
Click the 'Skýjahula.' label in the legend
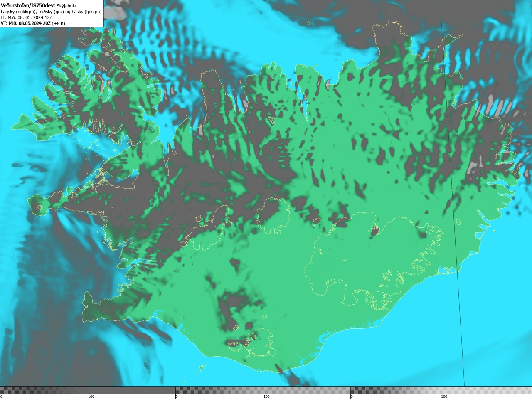click(x=67, y=6)
